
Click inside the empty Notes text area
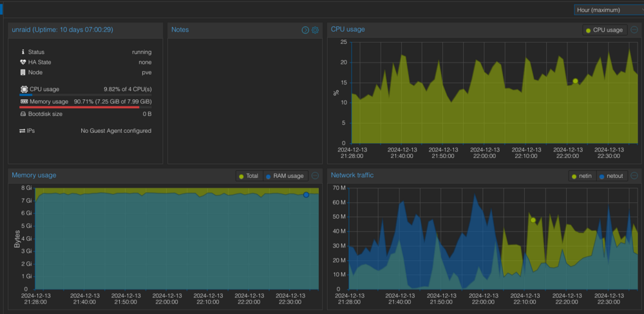[245, 101]
